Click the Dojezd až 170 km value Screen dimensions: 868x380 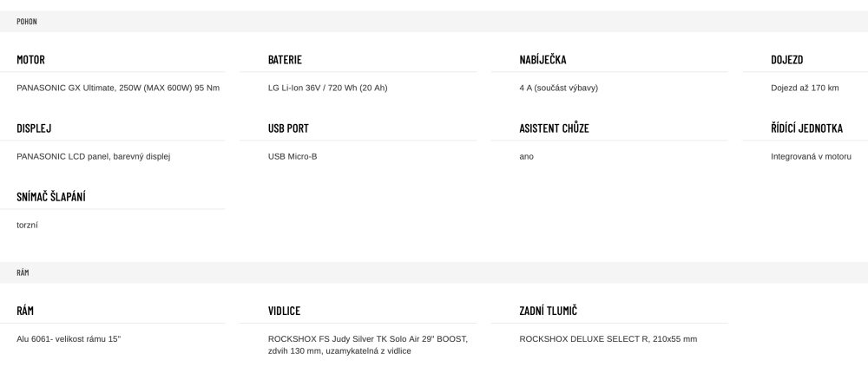pyautogui.click(x=805, y=88)
